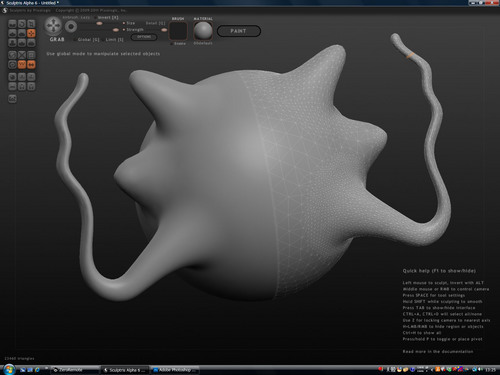Click the New sphere icon

pos(12,77)
